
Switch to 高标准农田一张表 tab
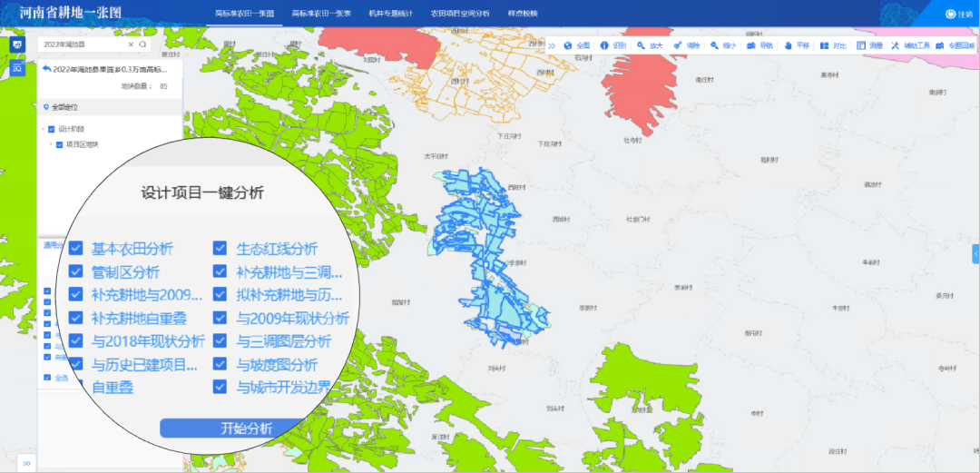tap(322, 13)
